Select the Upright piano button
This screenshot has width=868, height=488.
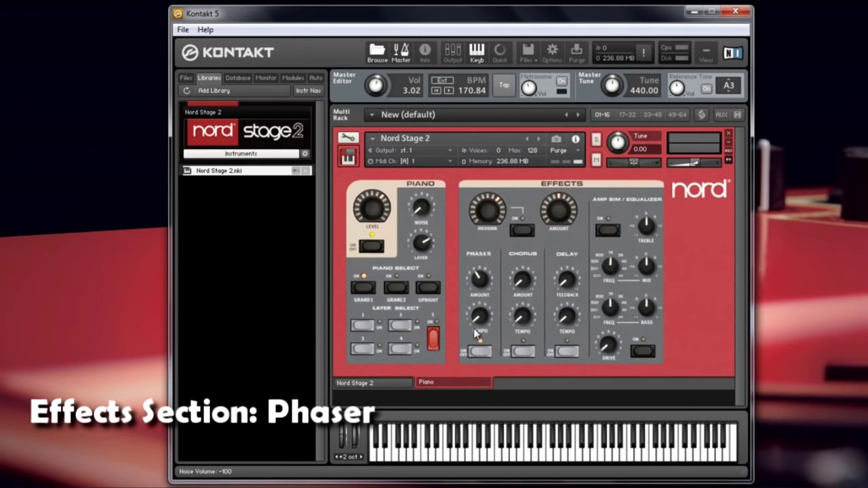pos(428,287)
